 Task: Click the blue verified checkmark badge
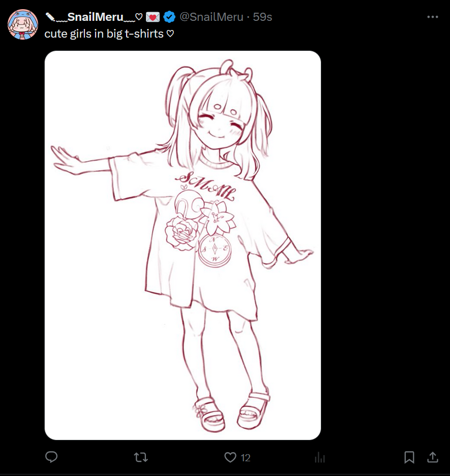169,17
